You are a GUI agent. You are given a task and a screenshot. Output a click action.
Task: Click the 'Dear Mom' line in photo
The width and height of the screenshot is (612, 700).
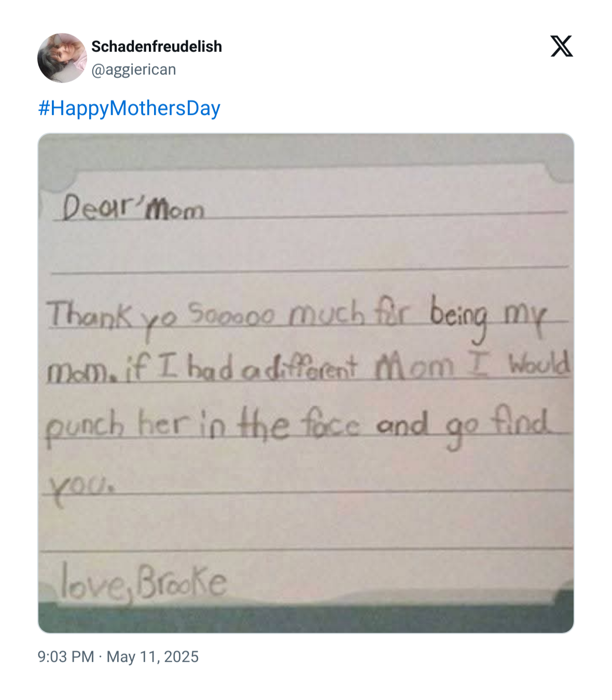tap(133, 208)
